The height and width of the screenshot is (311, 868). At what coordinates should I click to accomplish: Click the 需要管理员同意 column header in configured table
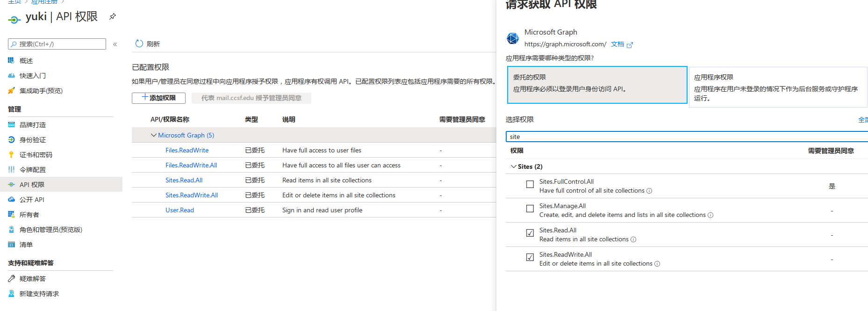[462, 119]
